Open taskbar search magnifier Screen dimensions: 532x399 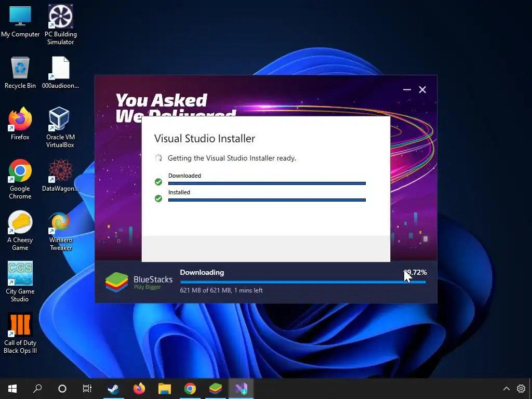pos(37,388)
